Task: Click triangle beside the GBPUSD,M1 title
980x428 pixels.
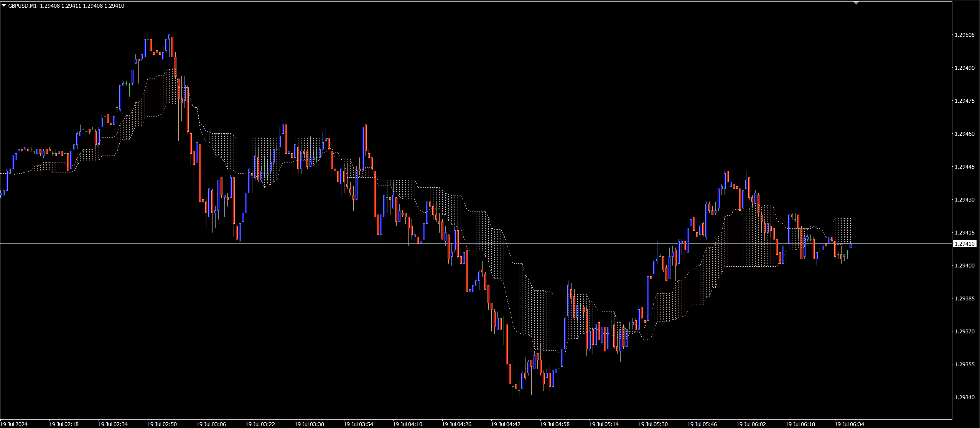Action: (4, 6)
